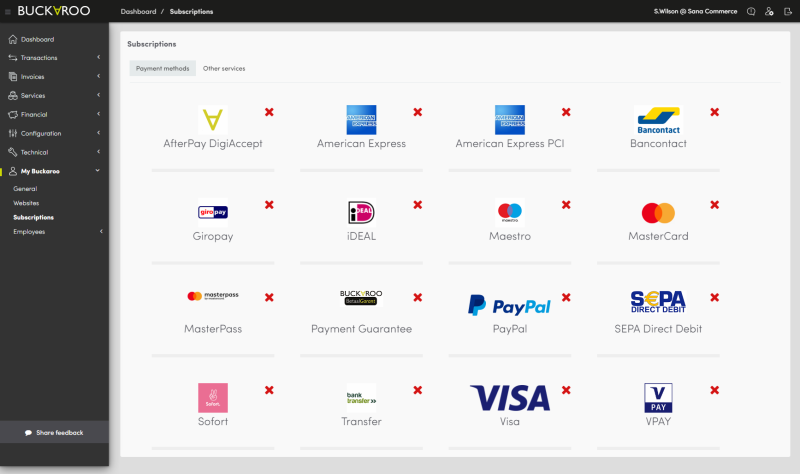Click the Sofort pink logo
Image resolution: width=800 pixels, height=474 pixels.
[x=212, y=398]
